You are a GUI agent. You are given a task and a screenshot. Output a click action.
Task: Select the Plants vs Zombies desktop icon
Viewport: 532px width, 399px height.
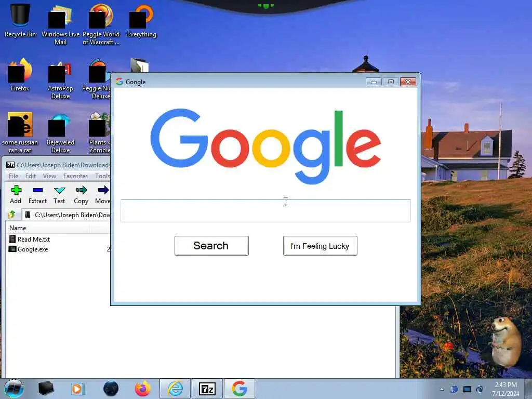(x=99, y=133)
